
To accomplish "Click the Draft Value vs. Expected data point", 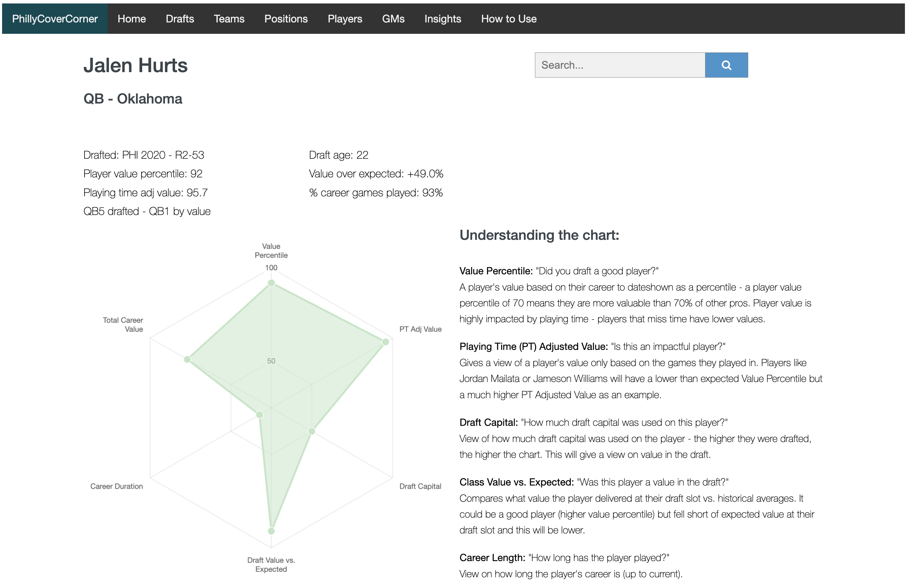I will click(x=271, y=531).
